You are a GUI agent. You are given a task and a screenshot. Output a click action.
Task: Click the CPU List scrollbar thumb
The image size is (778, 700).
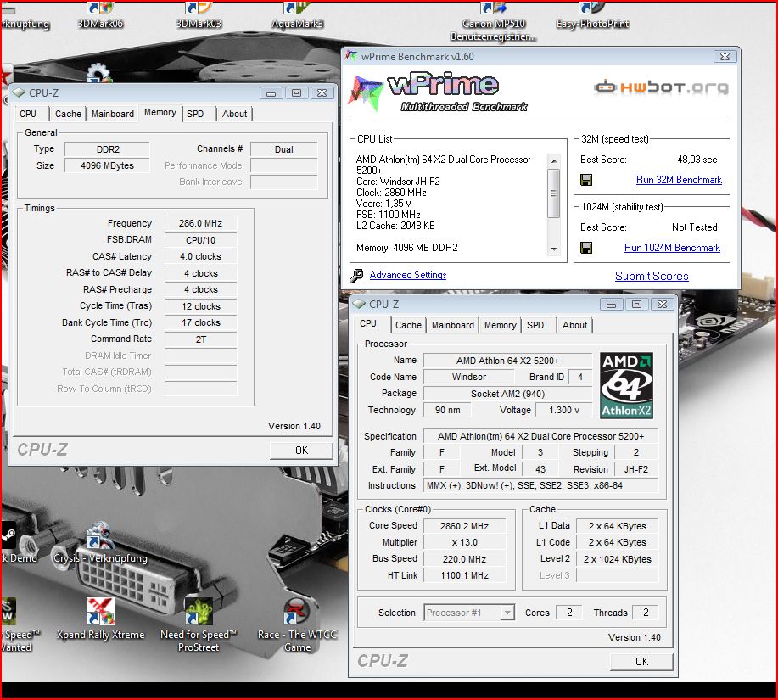554,193
